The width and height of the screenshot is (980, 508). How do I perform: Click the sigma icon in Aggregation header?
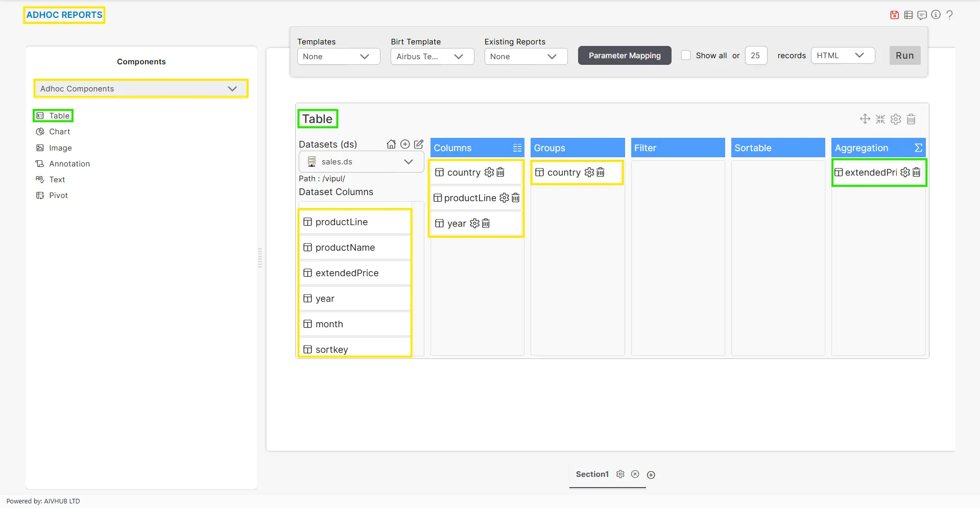click(918, 148)
